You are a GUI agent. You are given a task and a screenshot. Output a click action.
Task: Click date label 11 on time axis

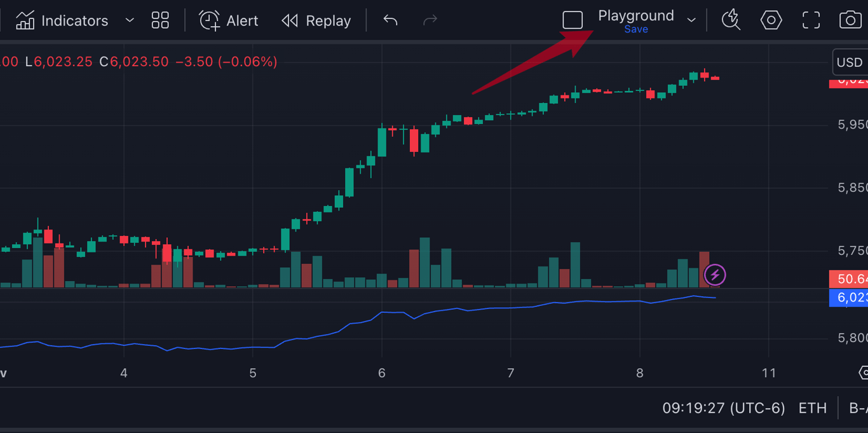769,373
